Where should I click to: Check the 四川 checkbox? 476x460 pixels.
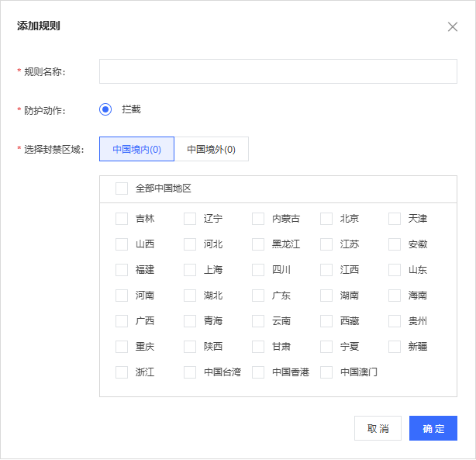point(258,270)
